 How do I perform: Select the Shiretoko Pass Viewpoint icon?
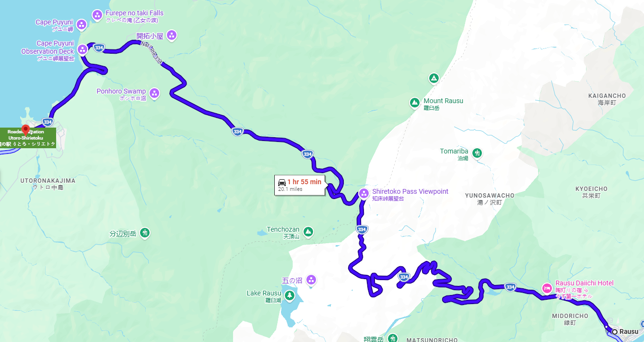pyautogui.click(x=363, y=194)
